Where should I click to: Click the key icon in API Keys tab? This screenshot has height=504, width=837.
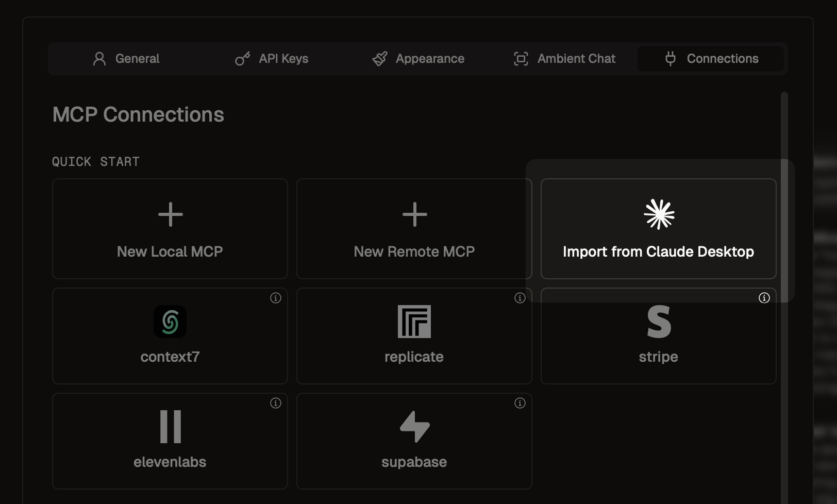coord(242,59)
